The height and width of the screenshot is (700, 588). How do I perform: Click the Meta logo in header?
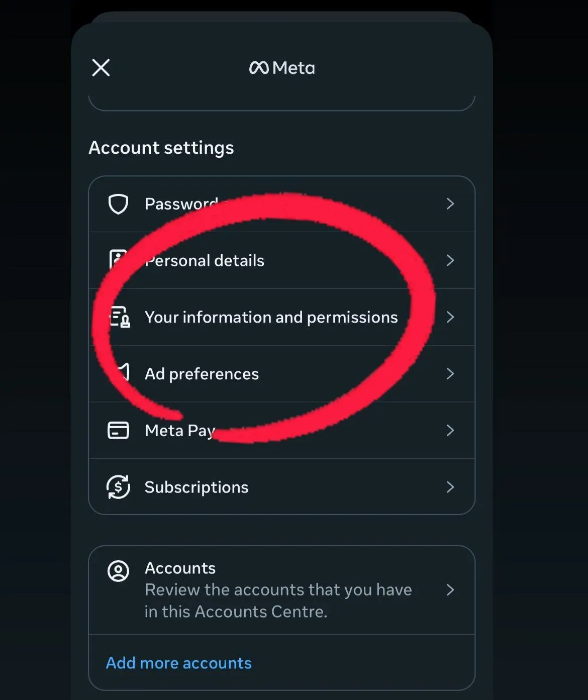coord(282,68)
